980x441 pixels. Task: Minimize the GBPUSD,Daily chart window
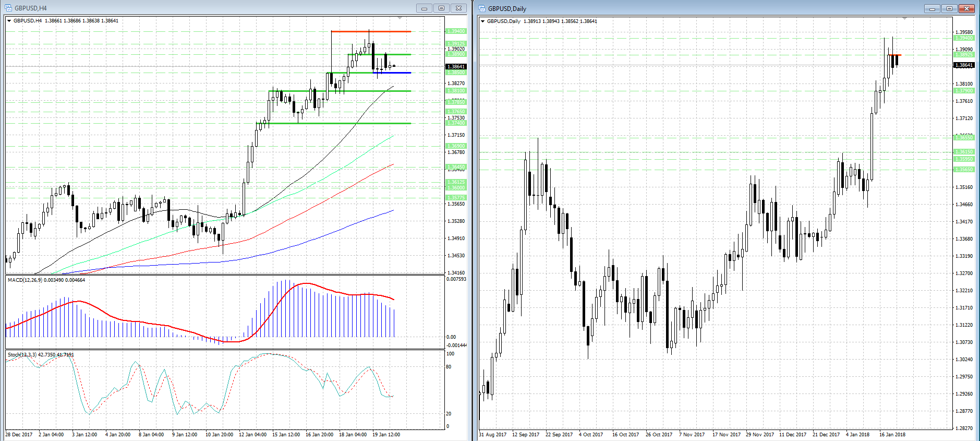[x=932, y=8]
